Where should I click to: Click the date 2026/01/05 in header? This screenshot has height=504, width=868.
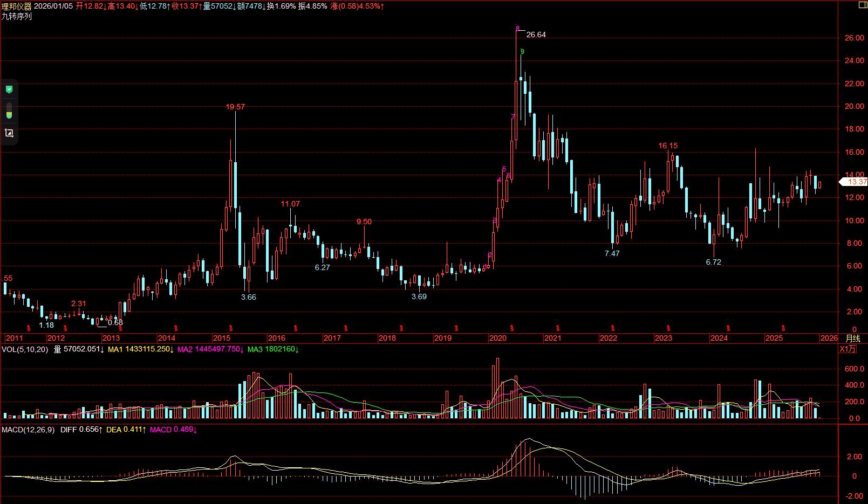[53, 6]
